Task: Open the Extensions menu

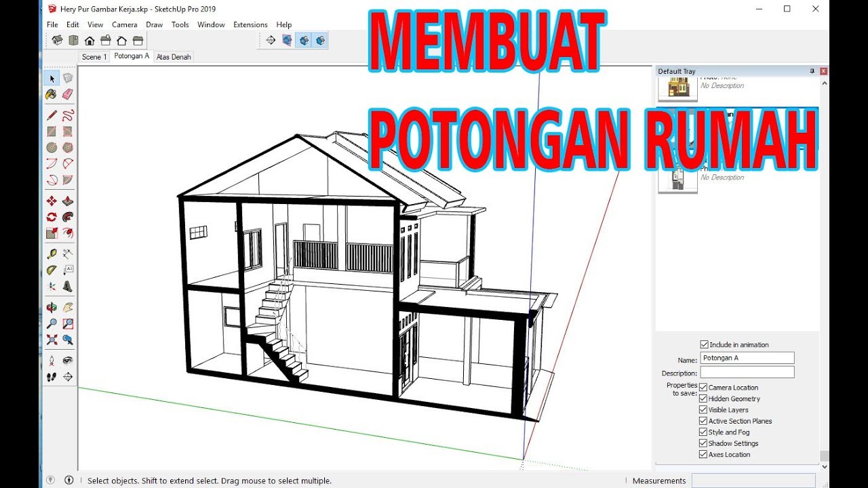Action: coord(250,24)
